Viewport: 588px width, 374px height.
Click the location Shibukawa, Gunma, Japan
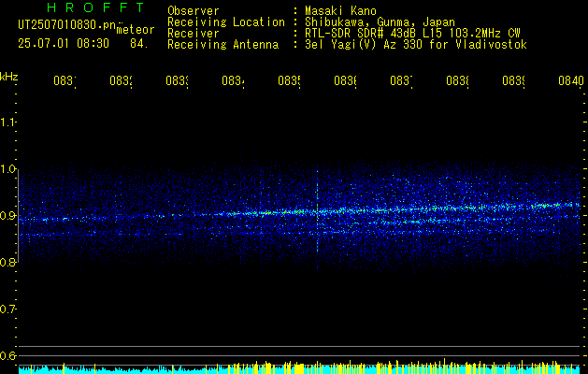tap(380, 22)
